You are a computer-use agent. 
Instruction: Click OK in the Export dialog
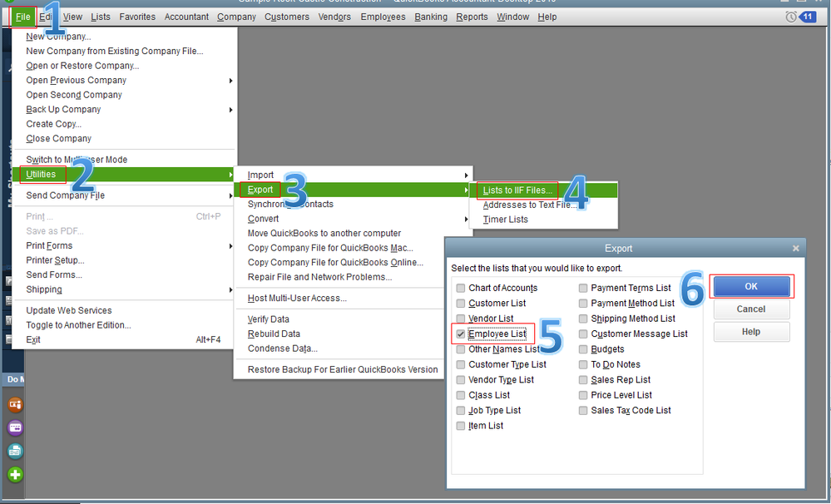point(751,286)
